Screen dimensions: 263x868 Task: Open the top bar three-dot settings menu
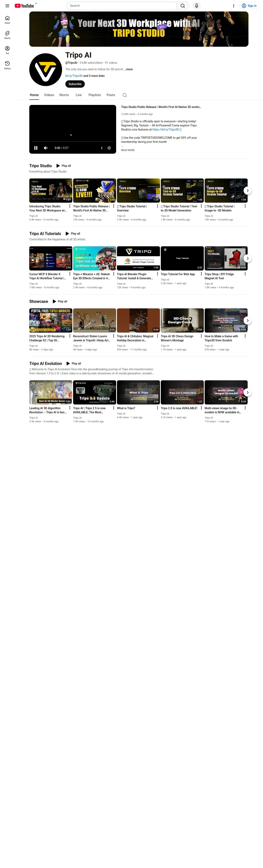pos(234,6)
